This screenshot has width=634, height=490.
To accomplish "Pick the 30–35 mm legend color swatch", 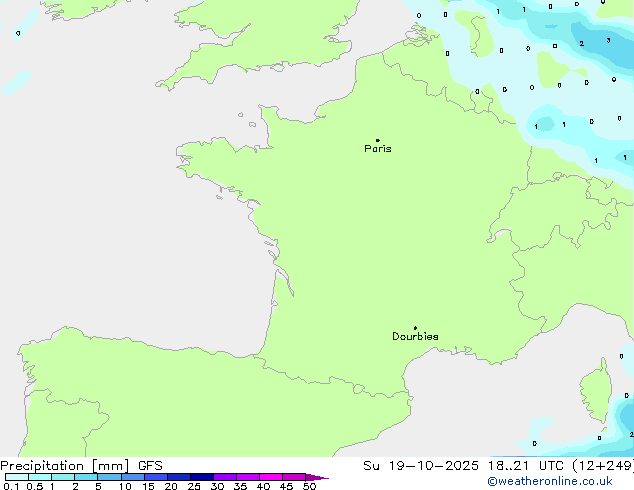I will point(224,477).
